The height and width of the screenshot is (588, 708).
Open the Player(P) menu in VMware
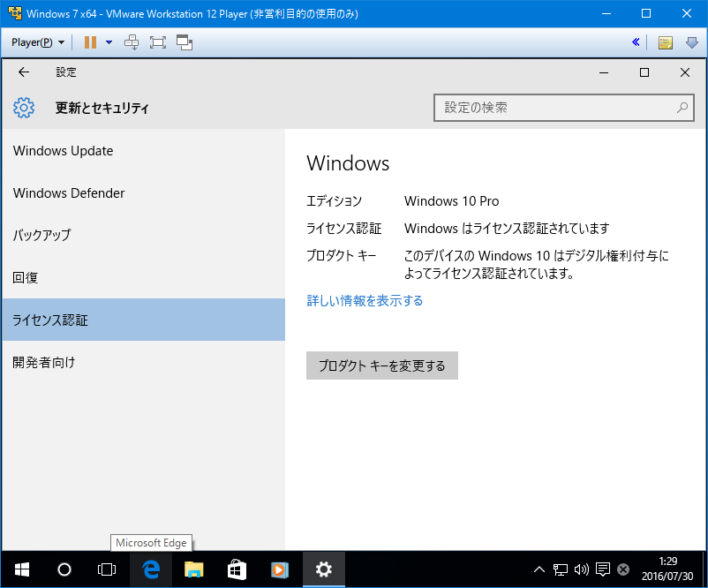point(38,42)
